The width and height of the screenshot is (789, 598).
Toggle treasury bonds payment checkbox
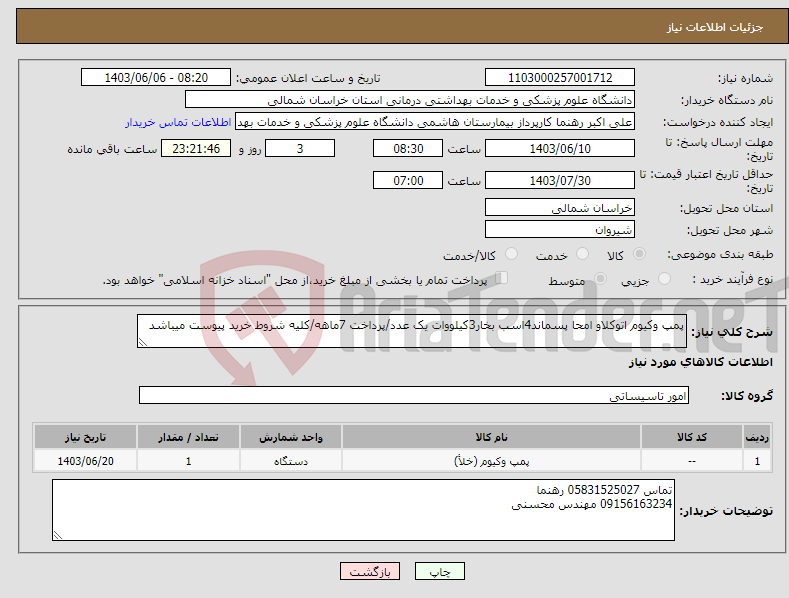501,278
